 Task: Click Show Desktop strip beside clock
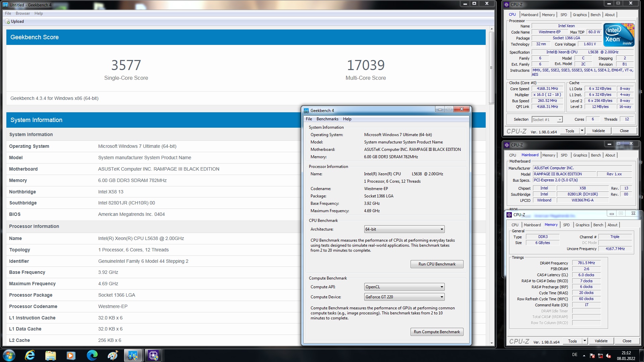(x=641, y=356)
